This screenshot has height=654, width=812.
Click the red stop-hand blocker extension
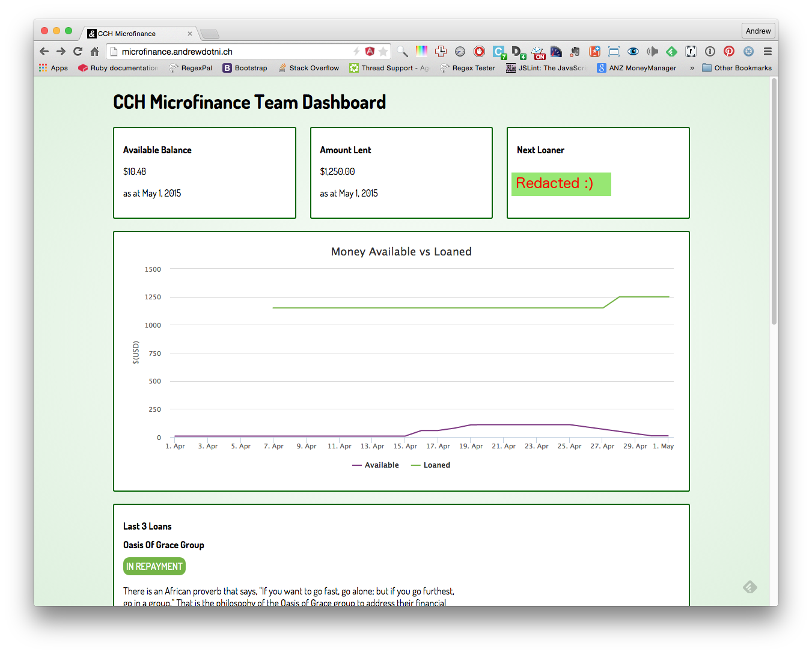click(x=479, y=52)
